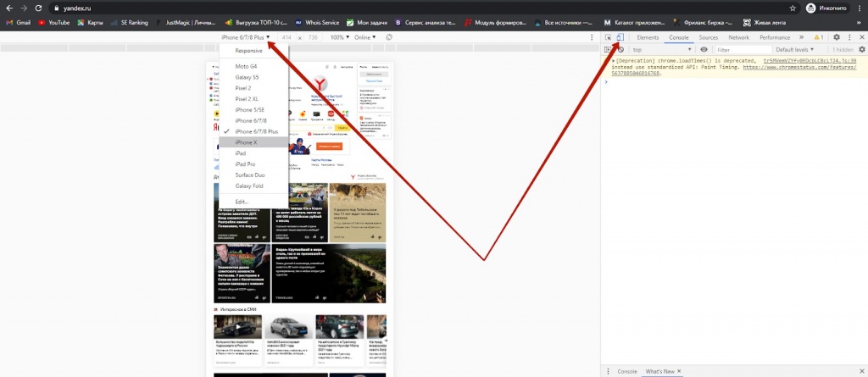The width and height of the screenshot is (868, 377).
Task: Select iPhone X from device list
Action: [x=253, y=142]
